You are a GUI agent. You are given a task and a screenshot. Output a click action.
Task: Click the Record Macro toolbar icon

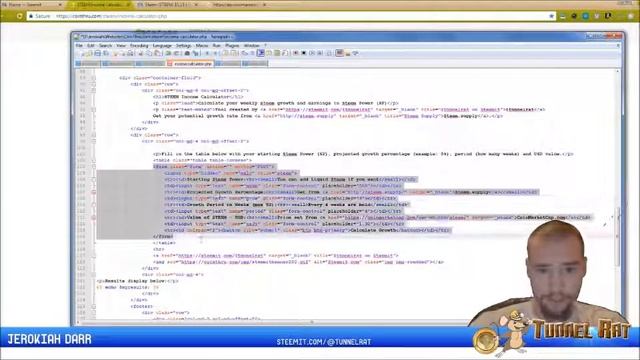point(296,53)
